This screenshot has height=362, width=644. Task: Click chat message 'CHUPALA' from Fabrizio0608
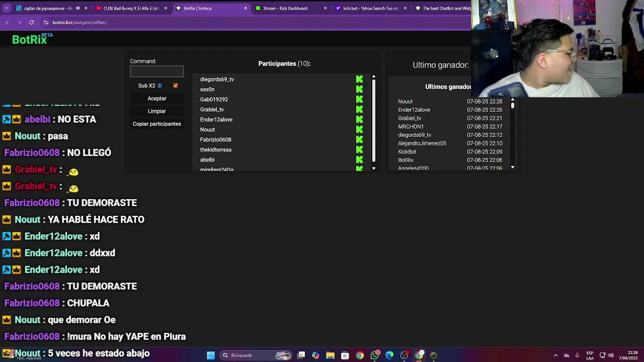pos(88,303)
